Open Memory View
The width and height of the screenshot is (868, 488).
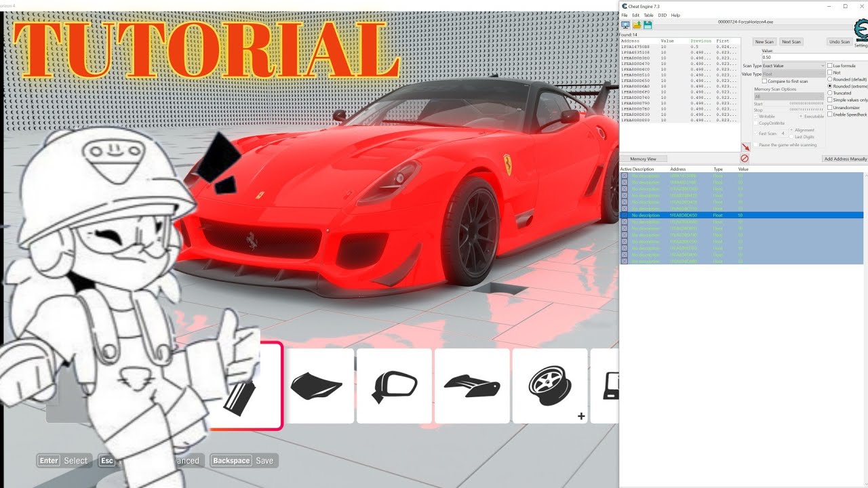(x=643, y=159)
